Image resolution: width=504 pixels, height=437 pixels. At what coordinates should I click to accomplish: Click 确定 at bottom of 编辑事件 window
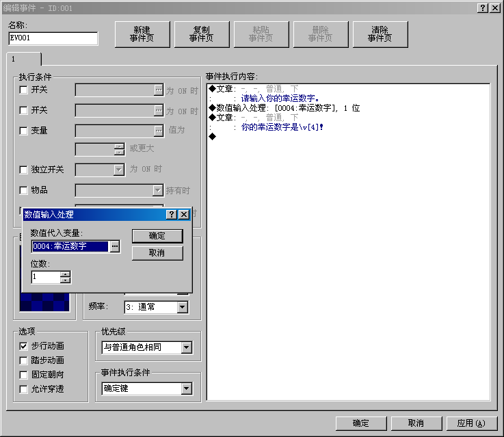coord(361,423)
